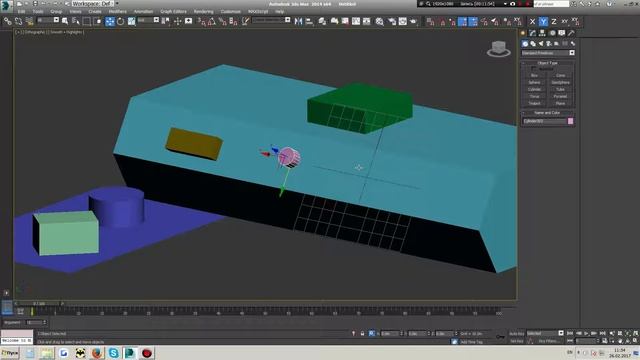Open the named selection sets dropdown

[271, 20]
